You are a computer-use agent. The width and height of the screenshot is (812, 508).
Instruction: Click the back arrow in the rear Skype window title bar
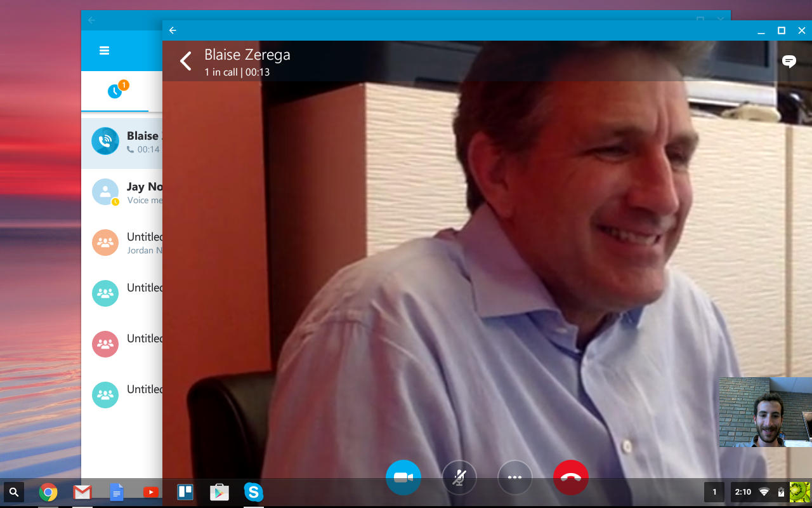[x=91, y=20]
